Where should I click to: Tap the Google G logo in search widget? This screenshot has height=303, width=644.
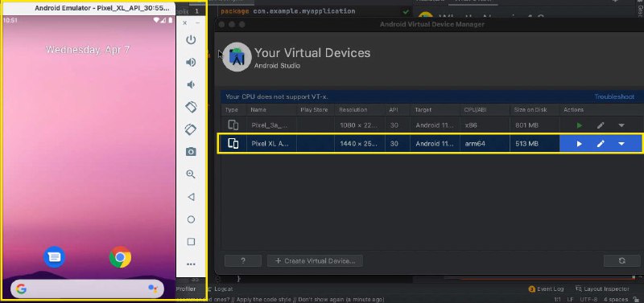(x=22, y=289)
